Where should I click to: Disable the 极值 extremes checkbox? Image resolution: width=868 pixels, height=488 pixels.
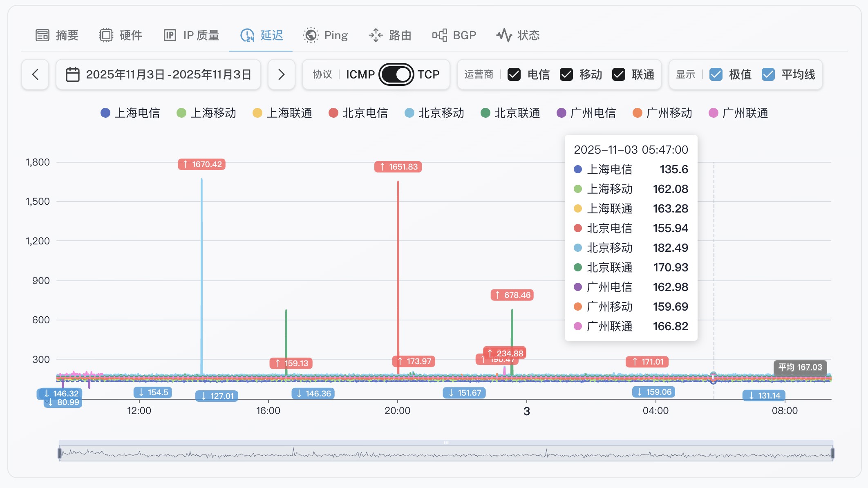[716, 74]
